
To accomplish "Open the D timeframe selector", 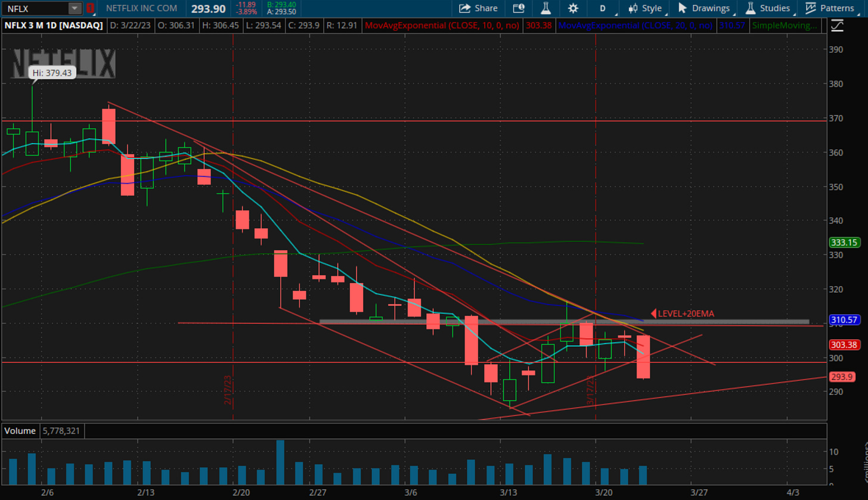I will [603, 8].
